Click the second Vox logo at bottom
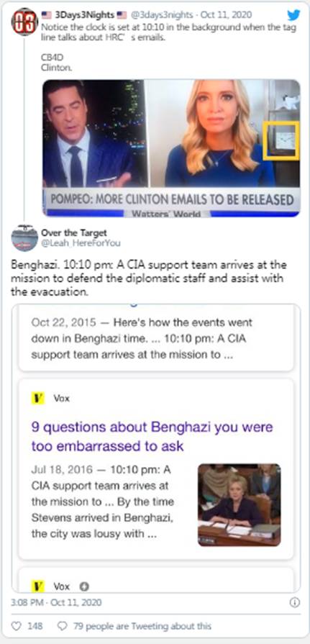Image resolution: width=310 pixels, height=644 pixels. pos(38,586)
